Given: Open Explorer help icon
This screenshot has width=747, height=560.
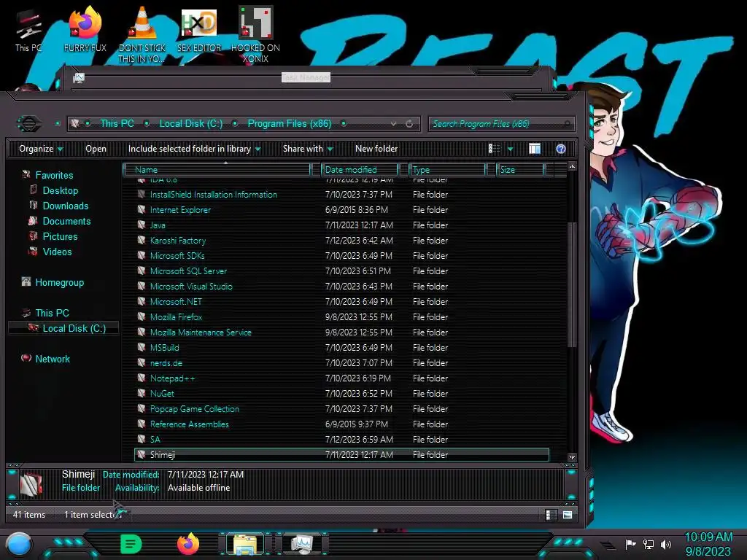Looking at the screenshot, I should point(561,149).
